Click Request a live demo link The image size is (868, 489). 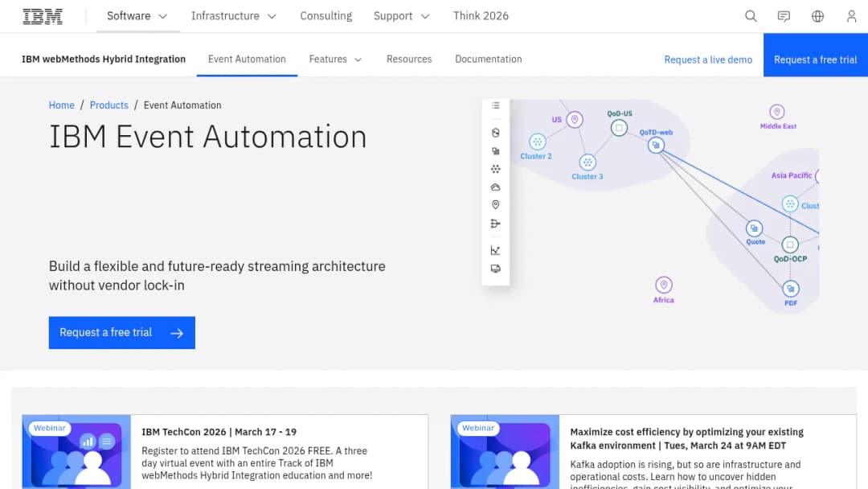[x=708, y=60]
